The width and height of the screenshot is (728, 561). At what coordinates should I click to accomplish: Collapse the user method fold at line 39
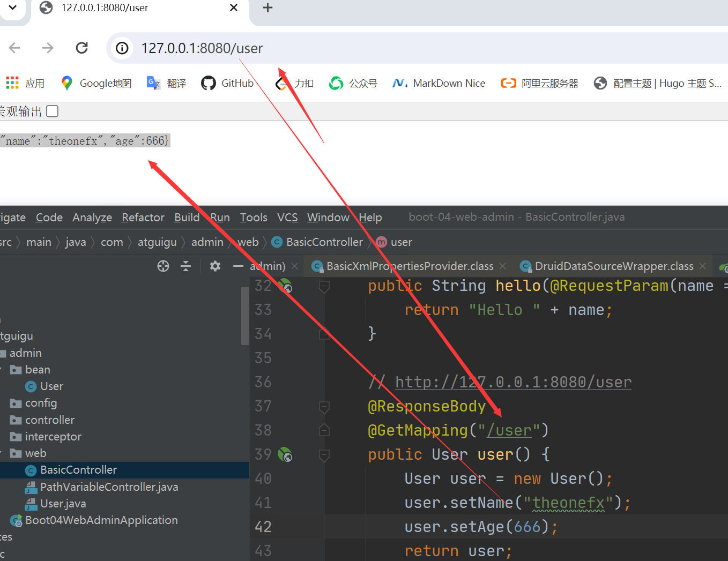324,455
